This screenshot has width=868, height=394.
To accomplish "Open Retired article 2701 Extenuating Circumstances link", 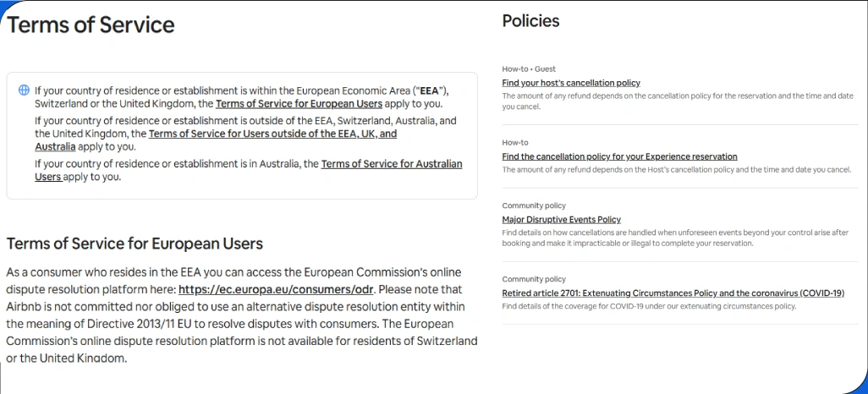I will pyautogui.click(x=673, y=293).
